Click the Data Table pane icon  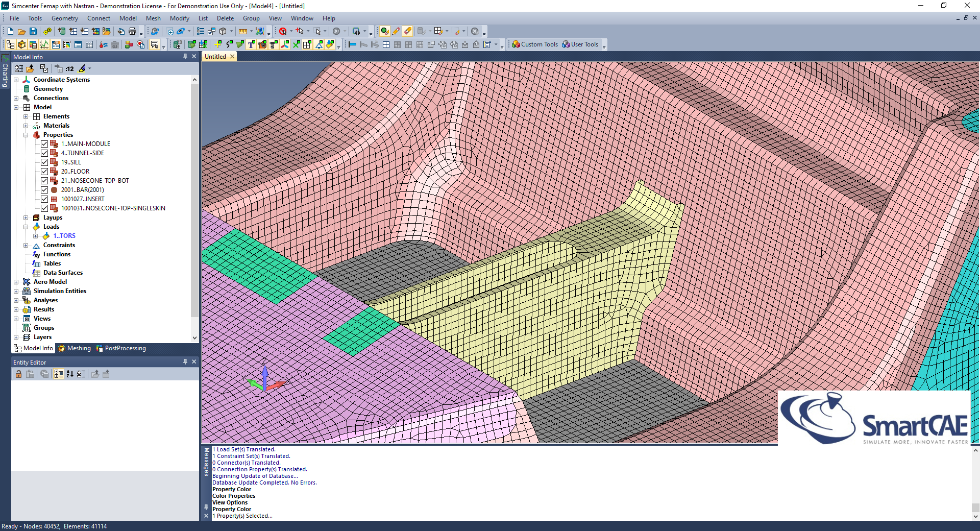pyautogui.click(x=89, y=44)
